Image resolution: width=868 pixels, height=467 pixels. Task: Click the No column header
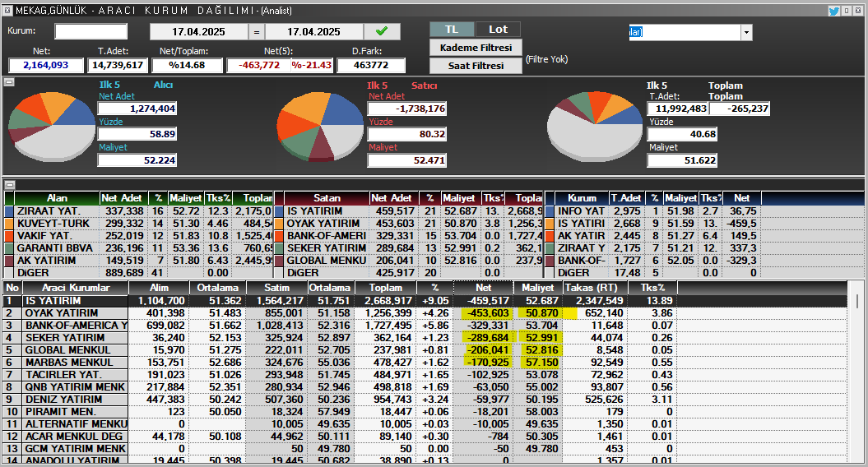click(x=12, y=288)
